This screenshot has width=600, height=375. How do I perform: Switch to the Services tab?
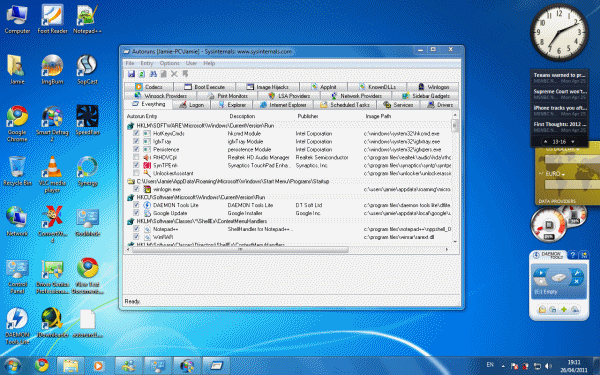(x=398, y=105)
